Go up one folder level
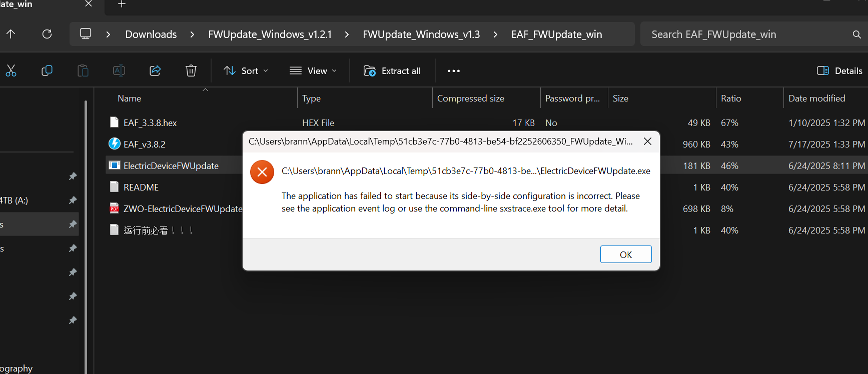This screenshot has height=374, width=868. [x=11, y=34]
